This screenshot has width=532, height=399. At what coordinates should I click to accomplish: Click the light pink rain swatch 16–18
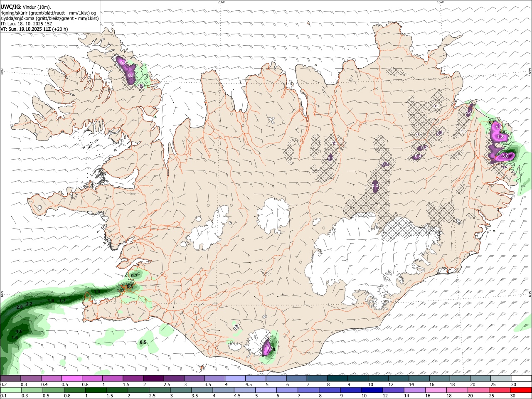[436, 390]
